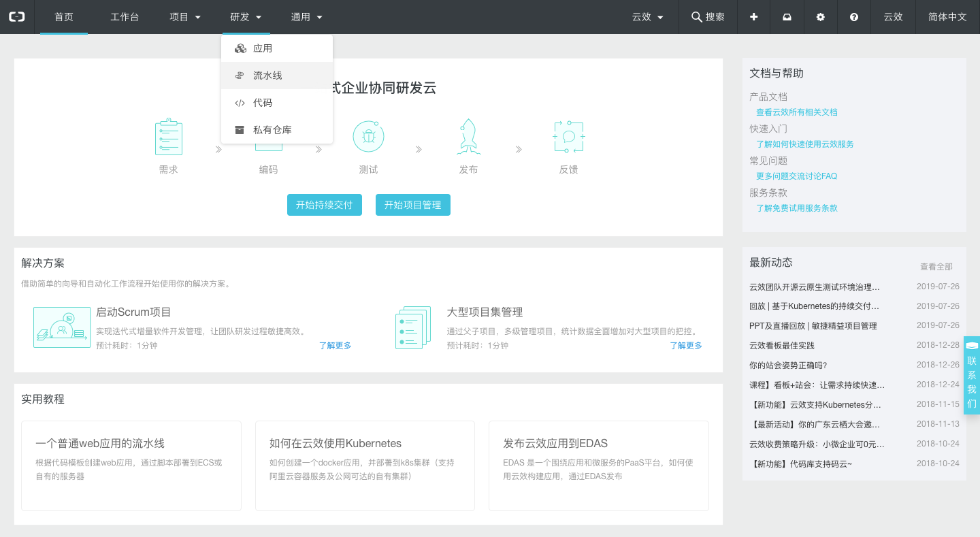Open the settings gear icon
980x537 pixels.
[x=821, y=17]
